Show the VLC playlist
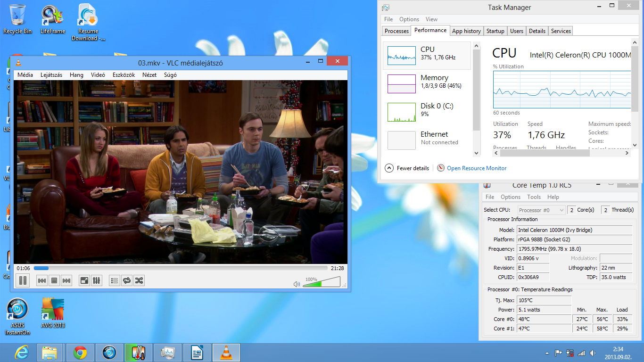This screenshot has width=644, height=362. (x=115, y=280)
